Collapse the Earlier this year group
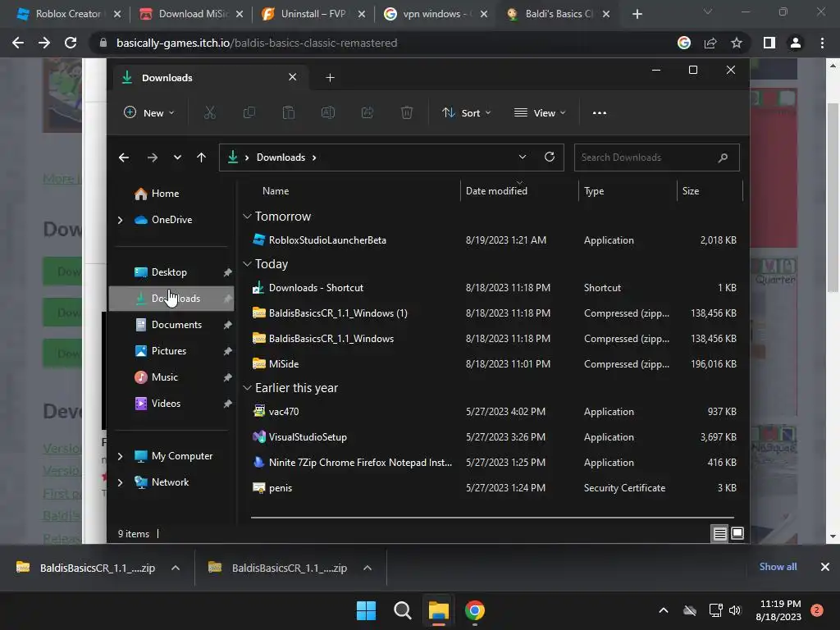Image resolution: width=840 pixels, height=630 pixels. 247,388
